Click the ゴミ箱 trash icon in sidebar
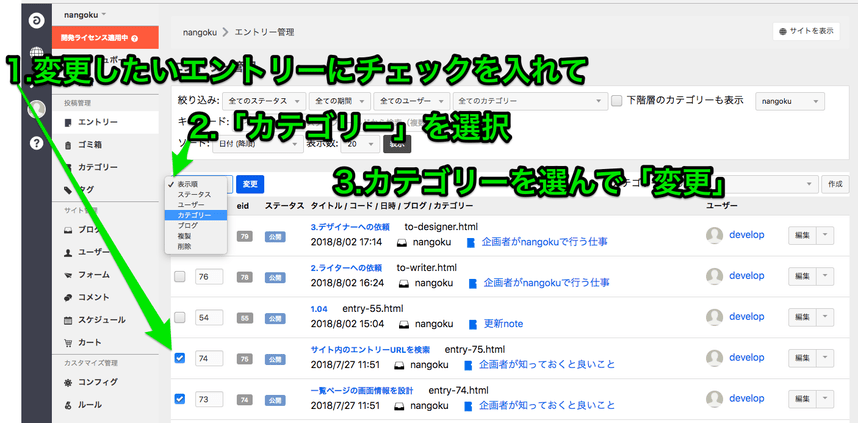 point(68,144)
